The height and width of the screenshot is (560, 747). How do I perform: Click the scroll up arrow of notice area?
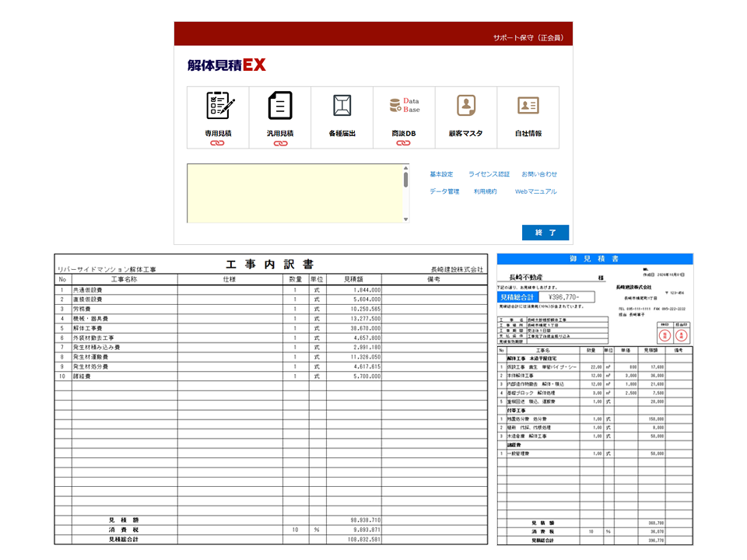click(x=406, y=168)
